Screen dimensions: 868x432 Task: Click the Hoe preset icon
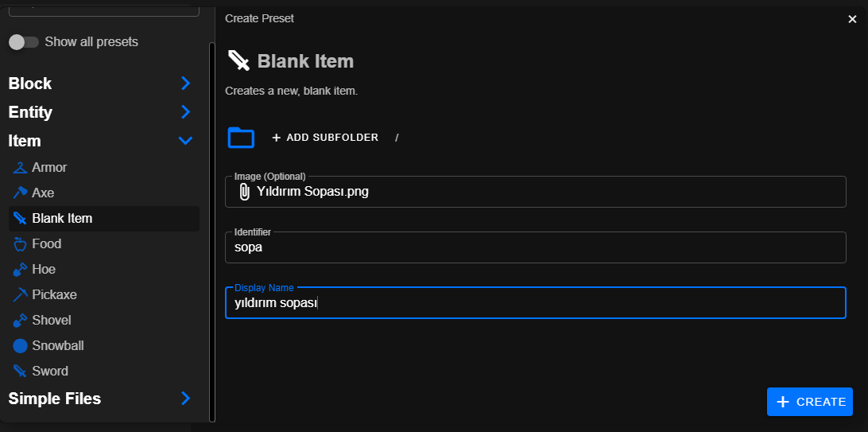point(20,270)
